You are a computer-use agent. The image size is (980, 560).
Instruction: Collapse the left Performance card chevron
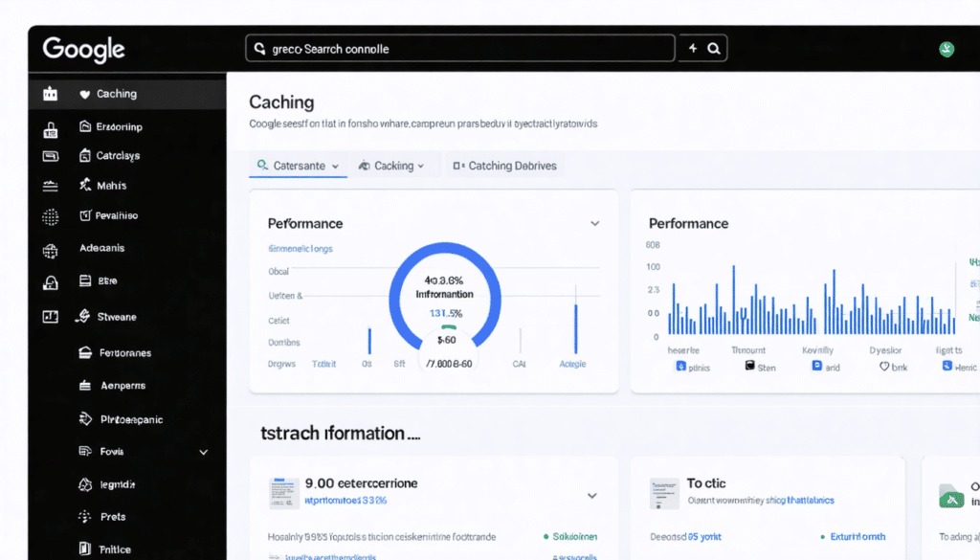coord(595,224)
